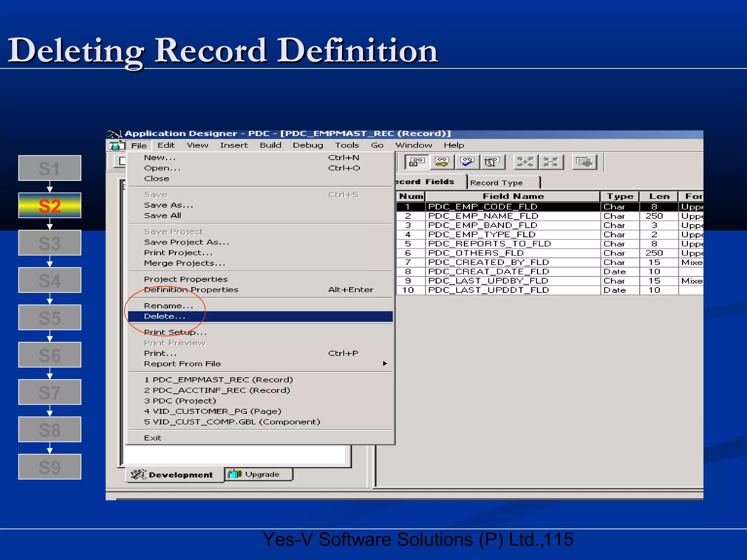Select the PDC_REPORTS_TO_FLD field

pos(513,244)
